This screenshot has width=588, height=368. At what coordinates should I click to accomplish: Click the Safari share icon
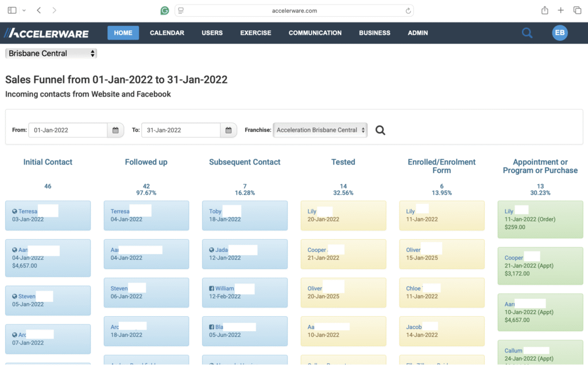point(544,10)
